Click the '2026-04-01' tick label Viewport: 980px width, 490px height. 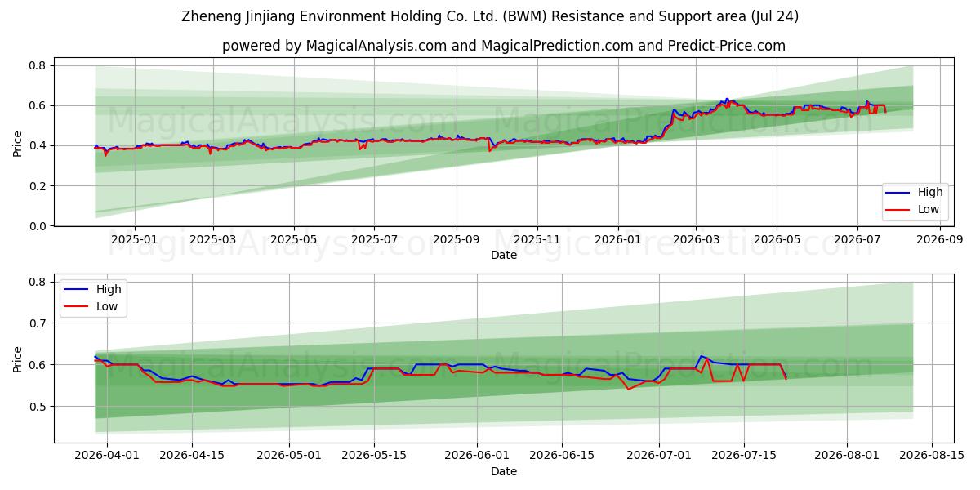(108, 456)
